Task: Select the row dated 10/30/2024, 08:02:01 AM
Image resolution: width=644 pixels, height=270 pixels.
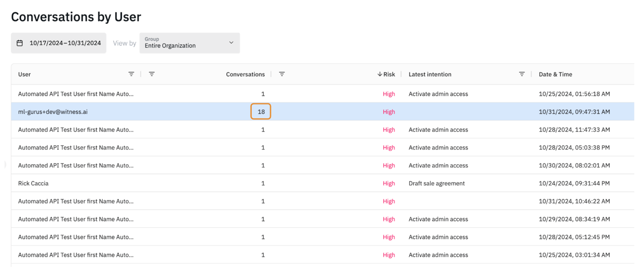Action: [x=574, y=165]
